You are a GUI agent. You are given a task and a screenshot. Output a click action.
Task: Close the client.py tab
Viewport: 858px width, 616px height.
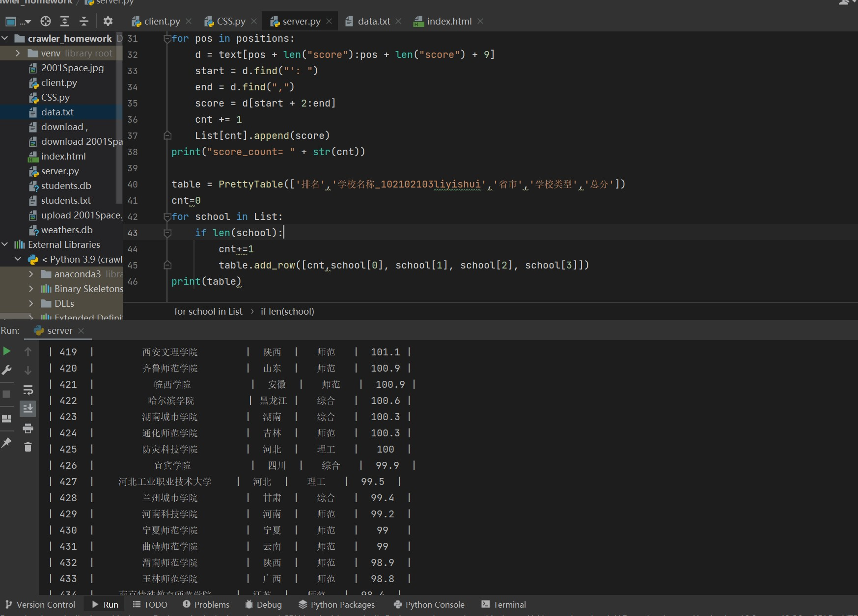[x=189, y=21]
